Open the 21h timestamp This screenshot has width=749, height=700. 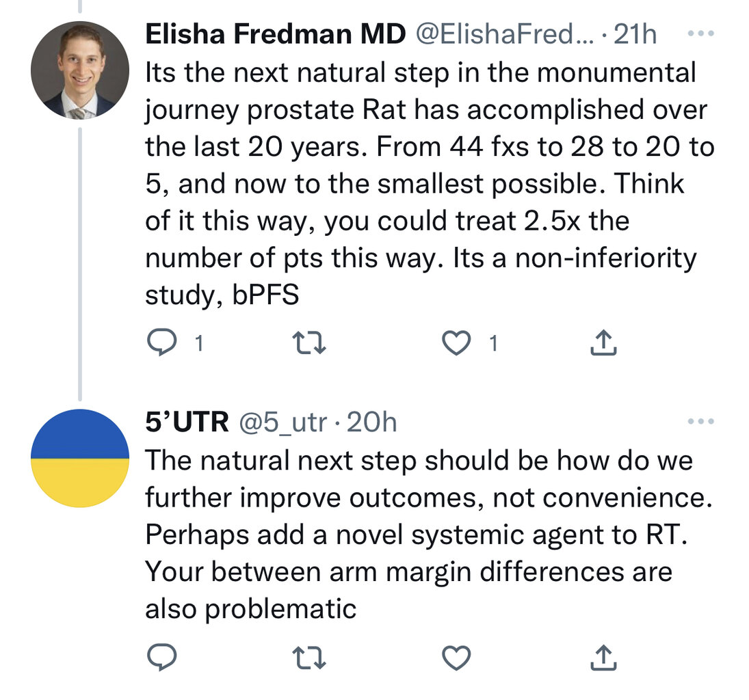click(x=635, y=34)
